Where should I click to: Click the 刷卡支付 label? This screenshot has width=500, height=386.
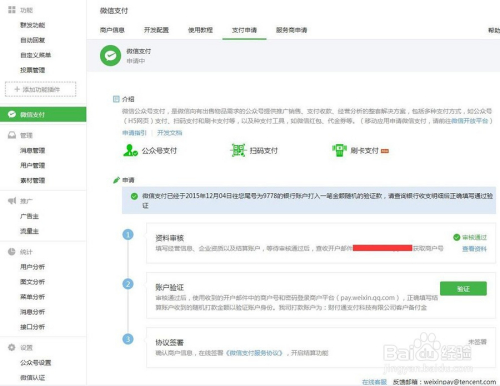click(x=364, y=151)
